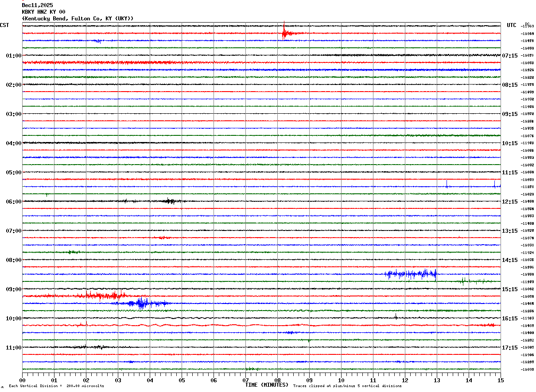Viewport: 536px width, 392px height.
Task: Click the Kentucky Bend, Fulton Co location title
Action: click(x=78, y=19)
